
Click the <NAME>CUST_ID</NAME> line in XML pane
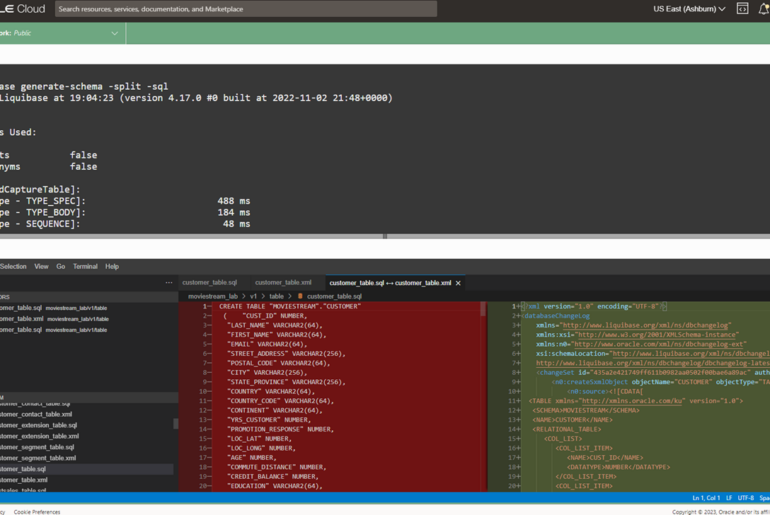pos(605,458)
